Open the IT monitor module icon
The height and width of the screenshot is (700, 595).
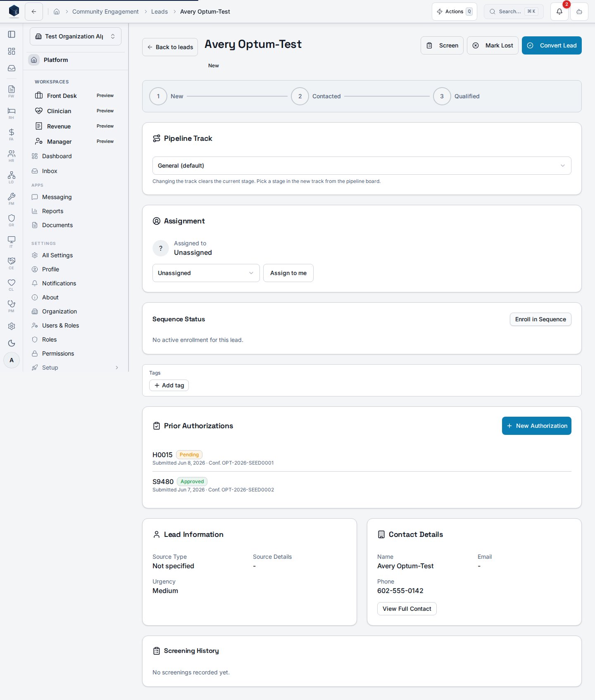(12, 242)
